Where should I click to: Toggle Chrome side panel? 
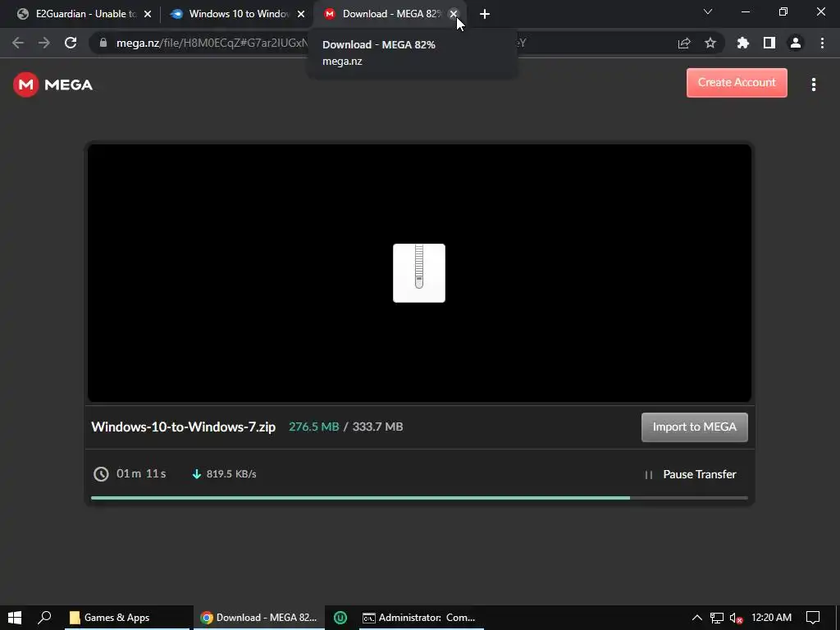click(769, 43)
